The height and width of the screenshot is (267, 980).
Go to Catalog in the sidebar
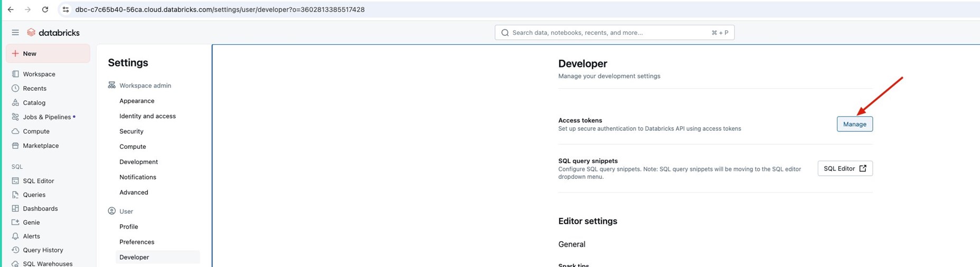click(x=34, y=103)
